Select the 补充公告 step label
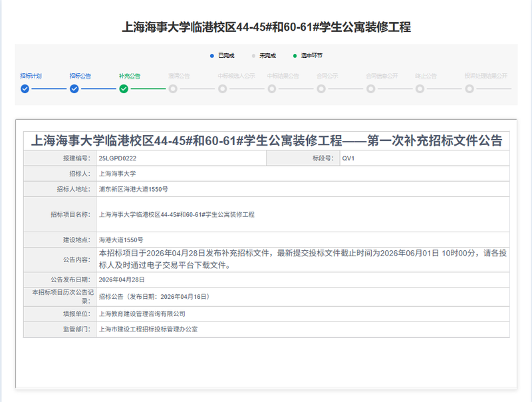 click(x=130, y=76)
